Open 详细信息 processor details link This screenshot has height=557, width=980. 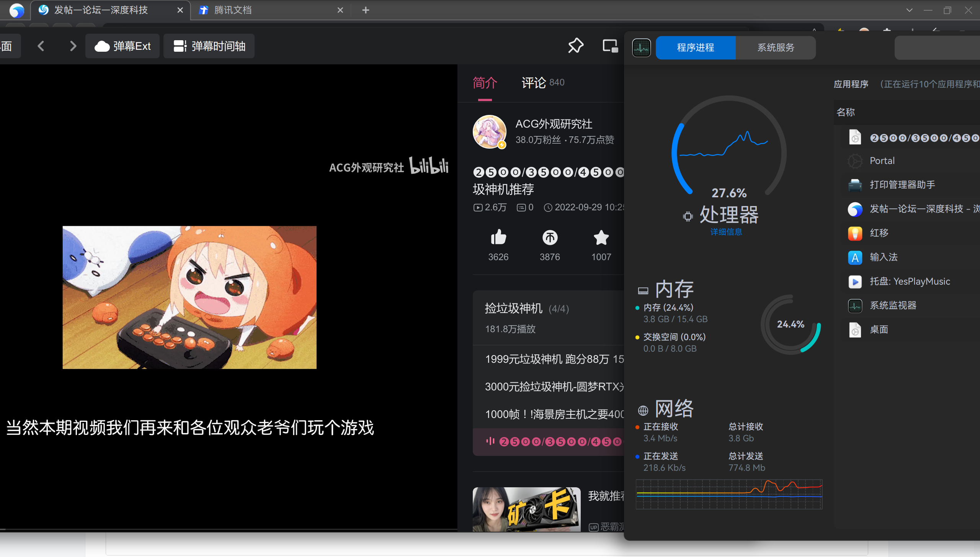726,232
